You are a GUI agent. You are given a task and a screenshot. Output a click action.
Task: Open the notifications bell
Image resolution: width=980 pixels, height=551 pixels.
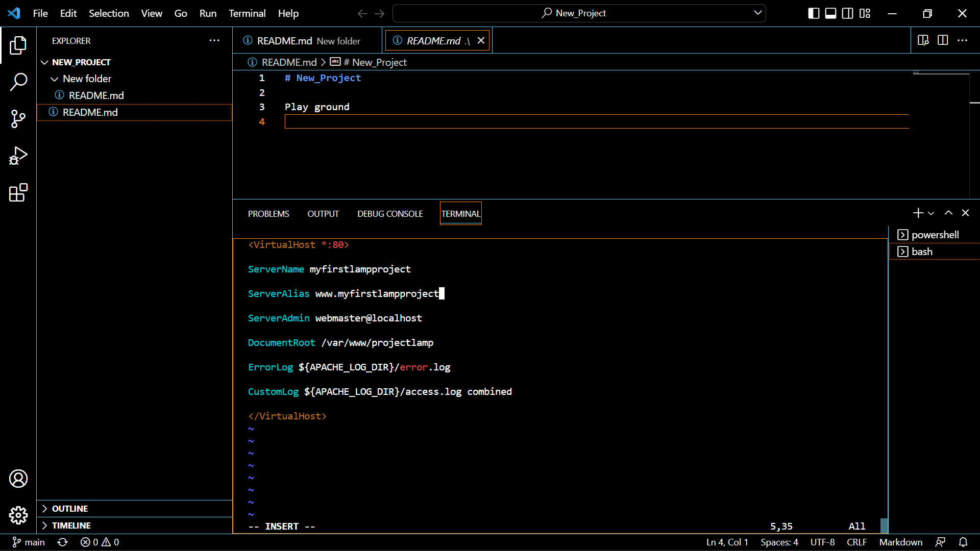tap(964, 542)
